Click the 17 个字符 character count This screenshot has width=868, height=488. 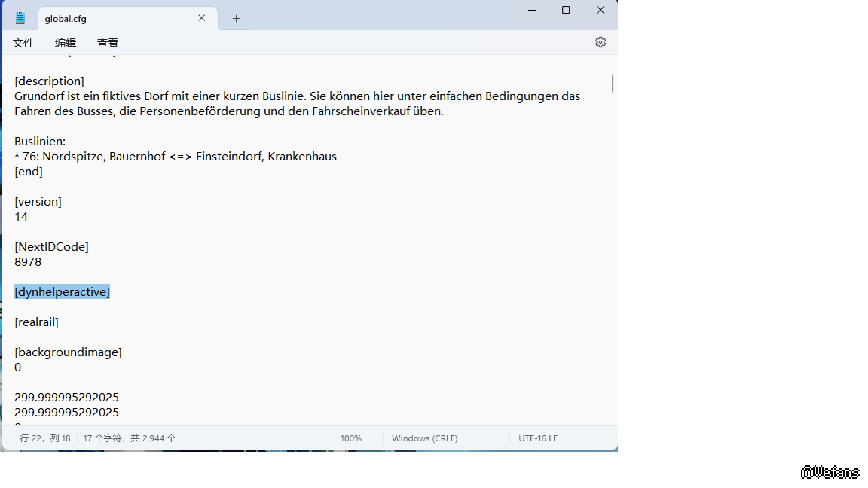pyautogui.click(x=129, y=438)
